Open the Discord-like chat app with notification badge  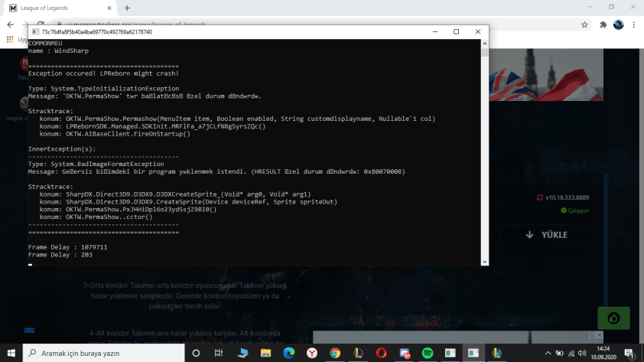tap(405, 353)
